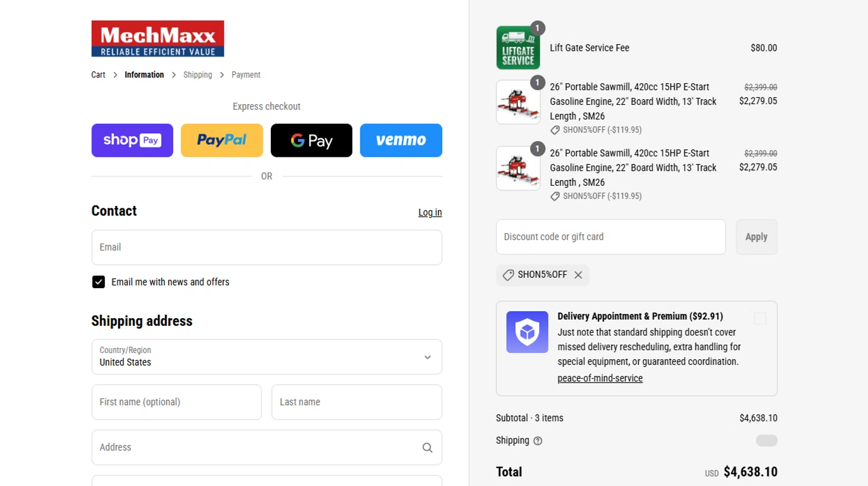Click first sawmill discount tag icon
Image resolution: width=868 pixels, height=486 pixels.
555,130
